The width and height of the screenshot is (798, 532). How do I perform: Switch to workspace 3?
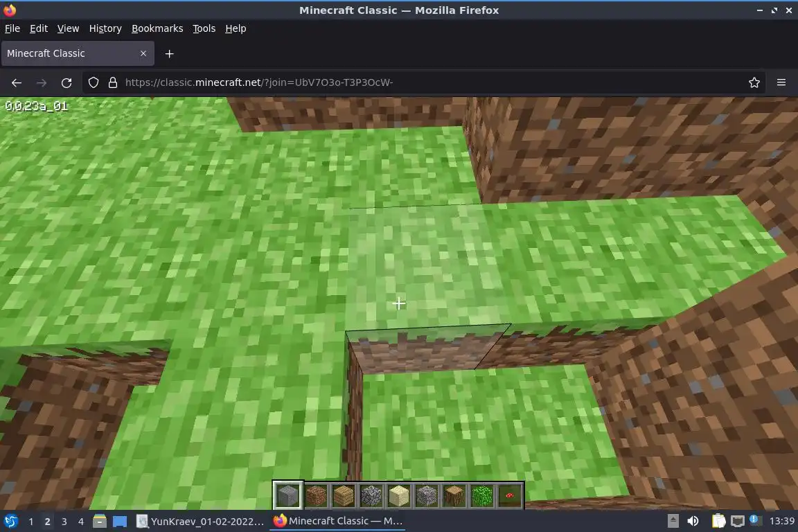click(x=64, y=522)
